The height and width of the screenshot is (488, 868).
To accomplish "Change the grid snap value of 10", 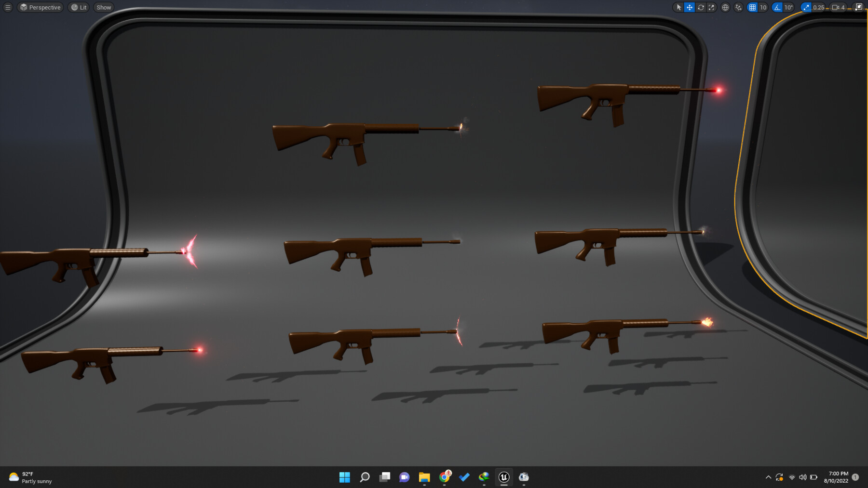I will click(x=762, y=7).
